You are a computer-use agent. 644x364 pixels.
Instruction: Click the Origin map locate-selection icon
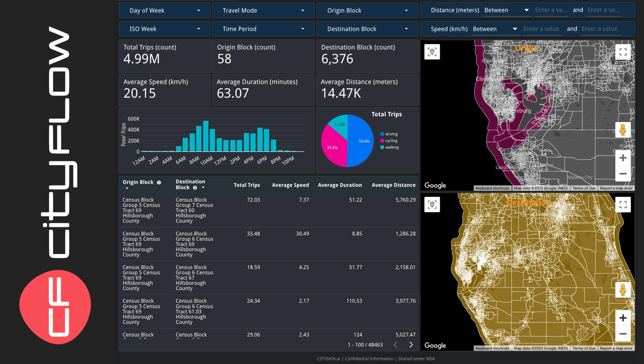tap(432, 52)
